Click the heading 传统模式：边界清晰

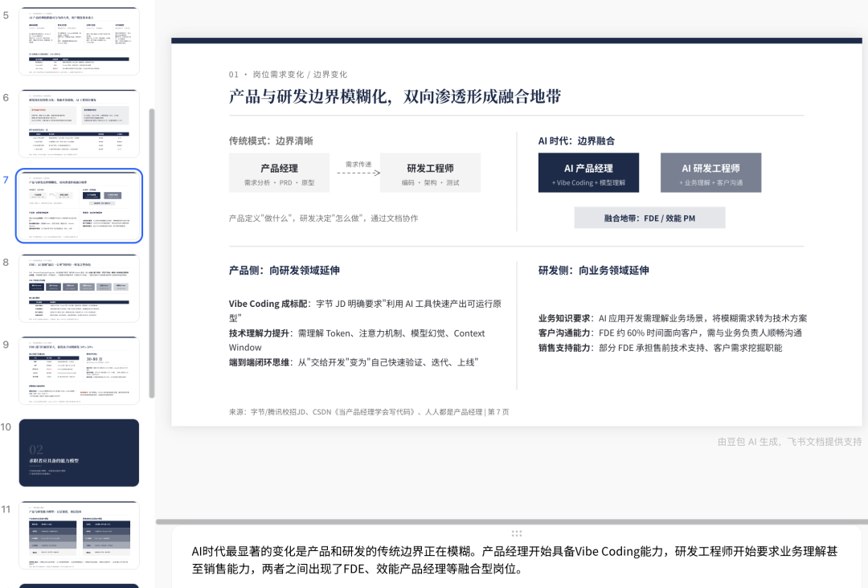(x=271, y=141)
